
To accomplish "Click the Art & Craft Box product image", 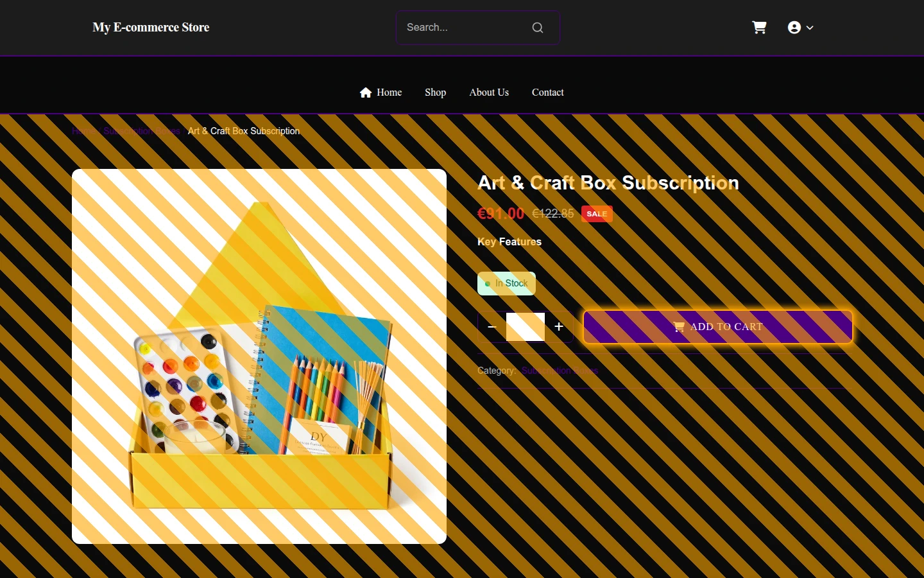I will pyautogui.click(x=259, y=356).
